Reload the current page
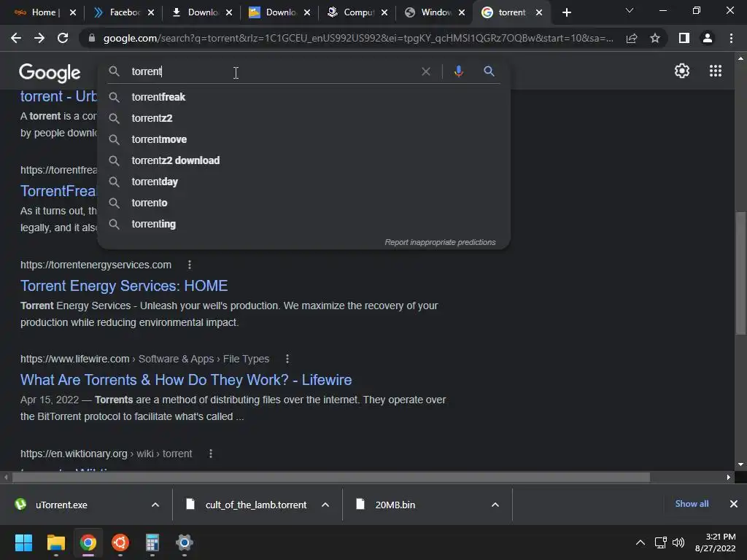 coord(63,38)
